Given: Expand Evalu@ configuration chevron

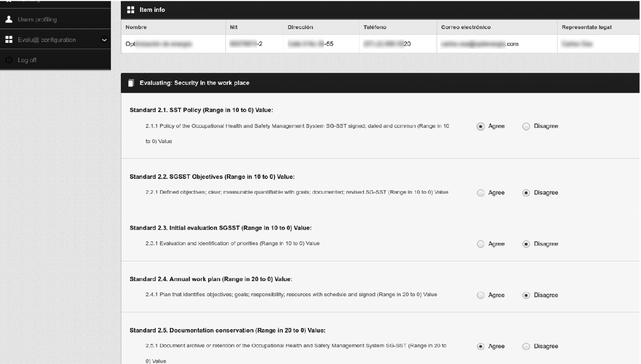Looking at the screenshot, I should [104, 40].
